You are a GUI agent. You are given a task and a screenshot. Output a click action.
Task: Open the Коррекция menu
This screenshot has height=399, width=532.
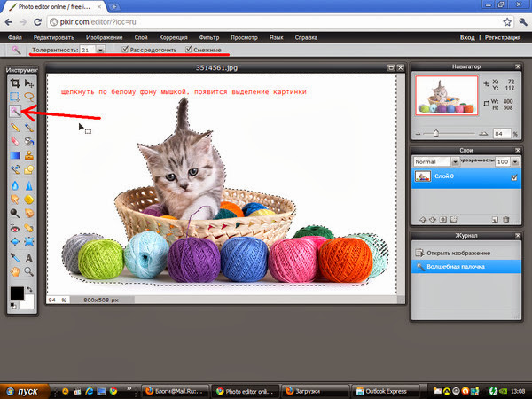click(x=173, y=37)
